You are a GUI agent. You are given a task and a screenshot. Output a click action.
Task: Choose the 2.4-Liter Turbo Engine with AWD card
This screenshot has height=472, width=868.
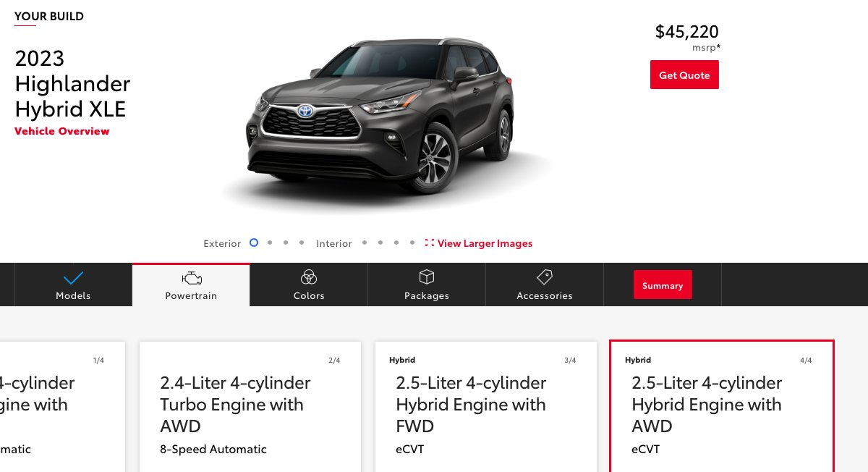pyautogui.click(x=250, y=406)
